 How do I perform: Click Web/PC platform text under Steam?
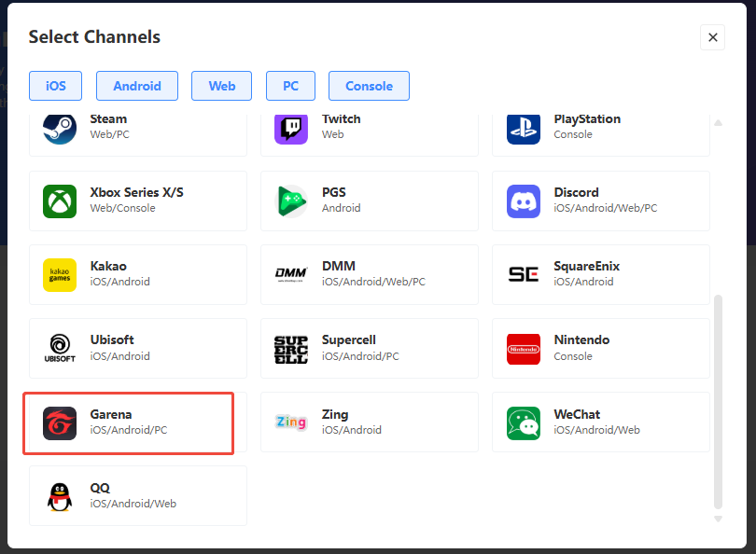[110, 134]
